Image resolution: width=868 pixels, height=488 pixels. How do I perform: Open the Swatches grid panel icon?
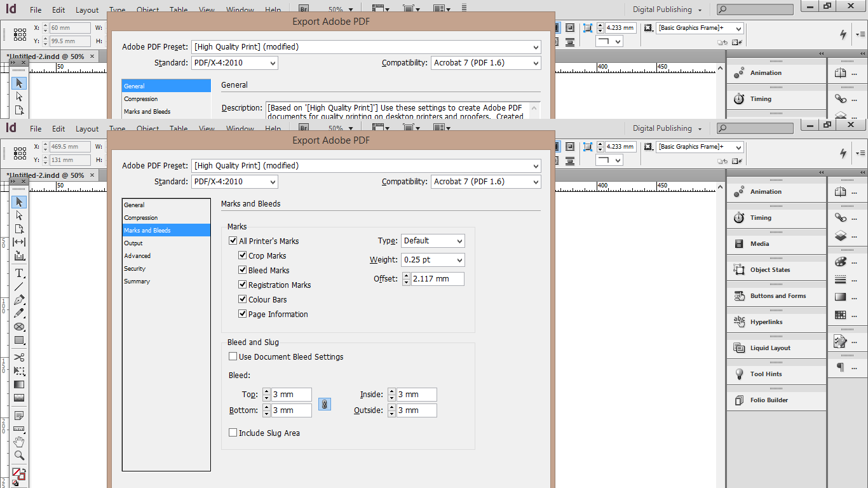(841, 315)
